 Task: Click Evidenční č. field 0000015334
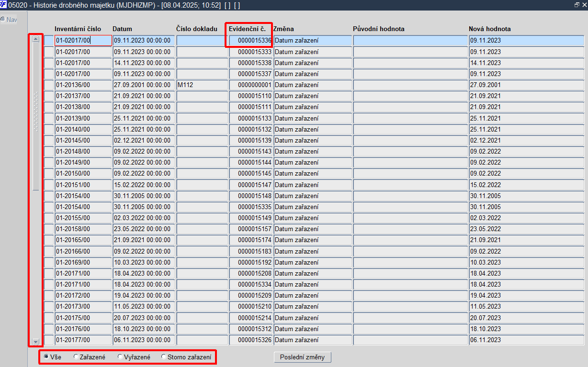tap(250, 284)
